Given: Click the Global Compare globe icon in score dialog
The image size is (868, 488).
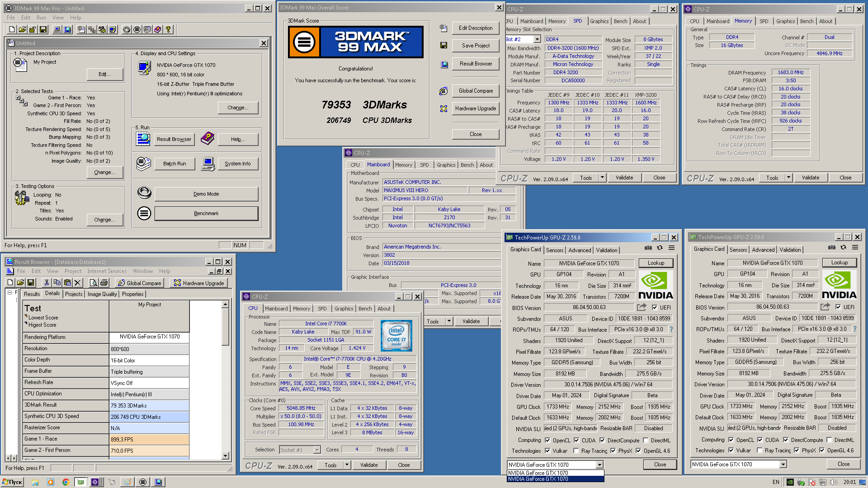Looking at the screenshot, I should pos(443,91).
